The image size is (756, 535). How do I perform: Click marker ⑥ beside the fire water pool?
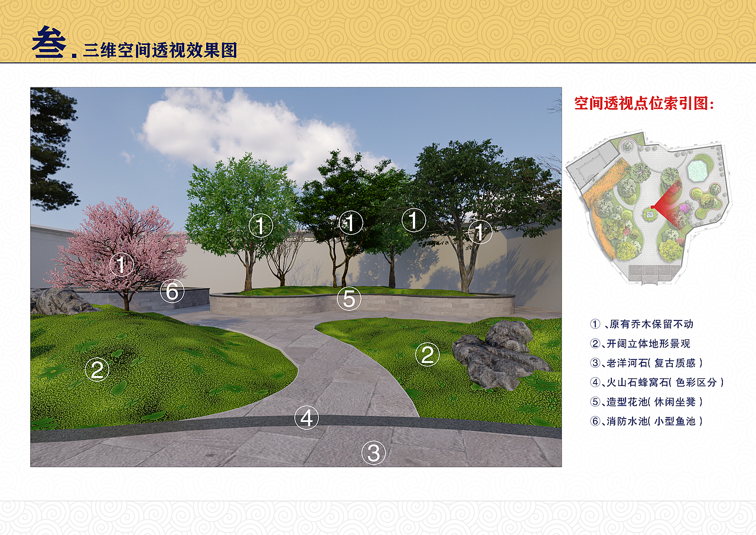(172, 291)
